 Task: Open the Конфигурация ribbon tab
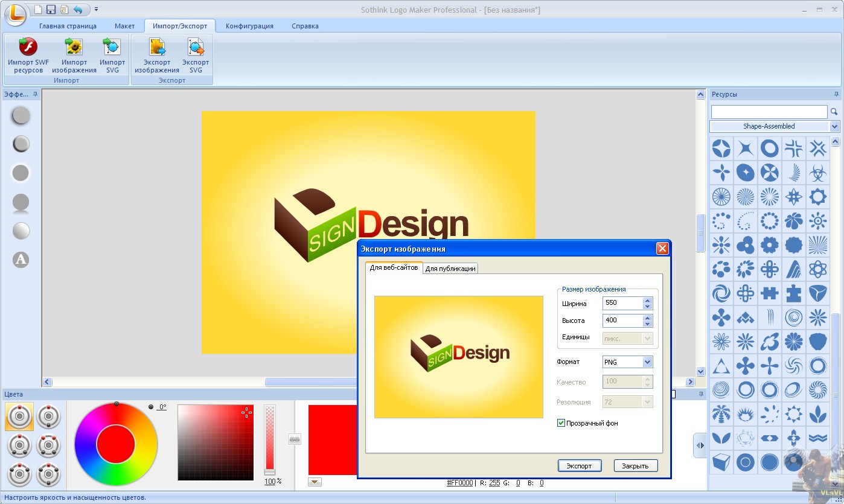click(x=249, y=26)
